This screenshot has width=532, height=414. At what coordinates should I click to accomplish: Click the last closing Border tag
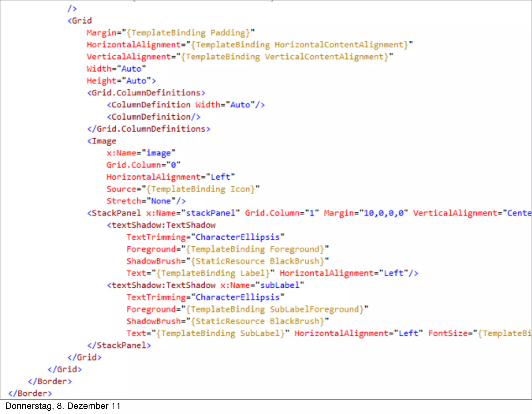coord(30,393)
